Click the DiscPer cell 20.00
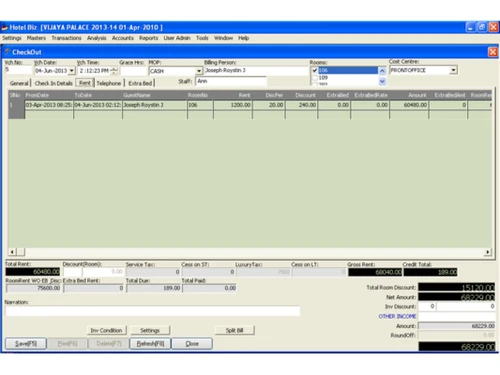This screenshot has width=500, height=375. pos(269,105)
